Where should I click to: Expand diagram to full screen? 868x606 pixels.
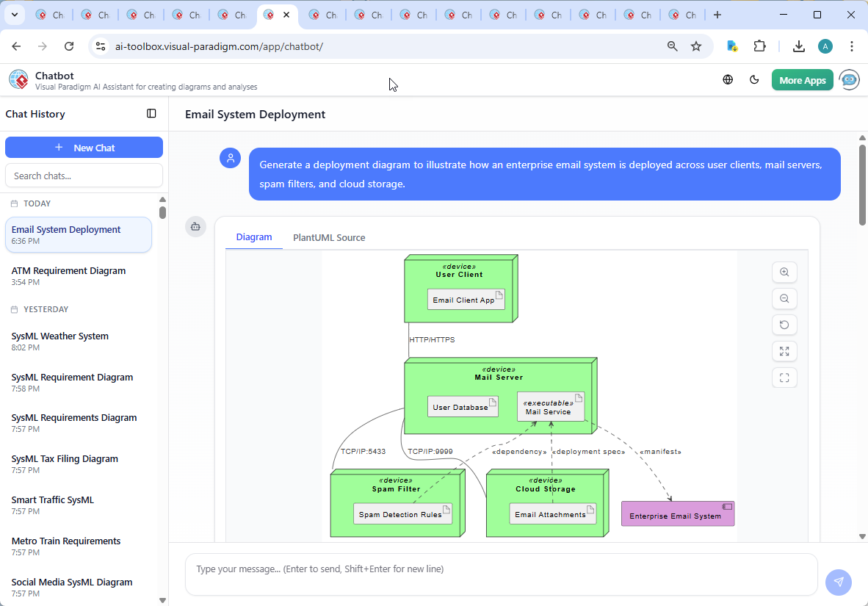point(784,351)
